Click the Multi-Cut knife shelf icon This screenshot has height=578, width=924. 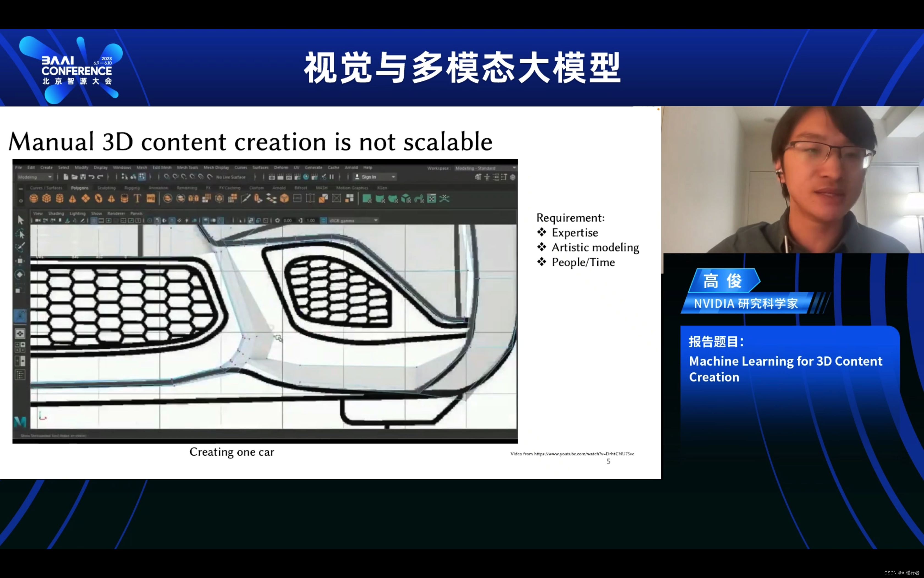246,198
